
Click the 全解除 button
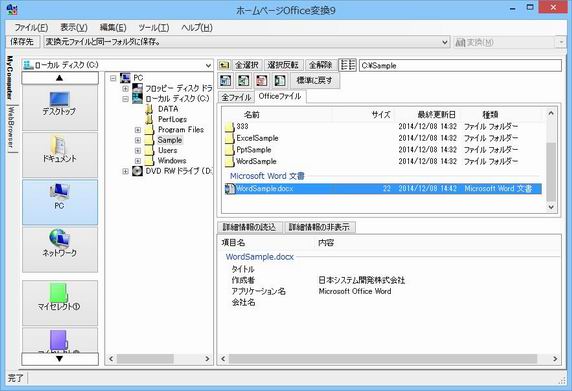click(x=320, y=65)
